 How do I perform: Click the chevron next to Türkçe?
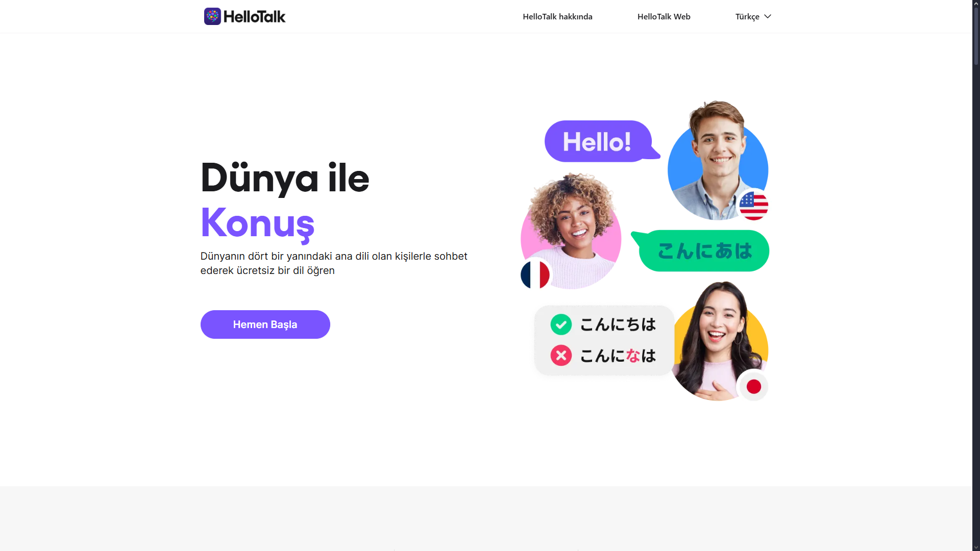767,16
